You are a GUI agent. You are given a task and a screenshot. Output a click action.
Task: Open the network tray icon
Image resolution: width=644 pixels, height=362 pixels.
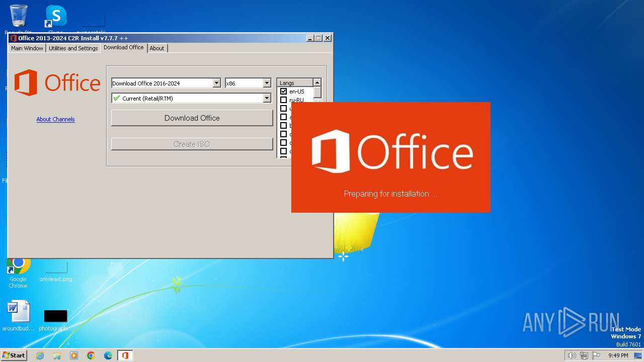click(x=584, y=355)
